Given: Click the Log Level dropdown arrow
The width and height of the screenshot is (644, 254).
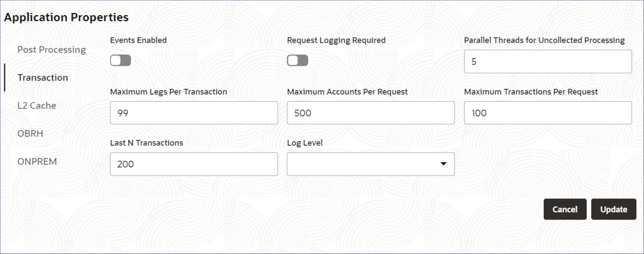Looking at the screenshot, I should click(443, 164).
